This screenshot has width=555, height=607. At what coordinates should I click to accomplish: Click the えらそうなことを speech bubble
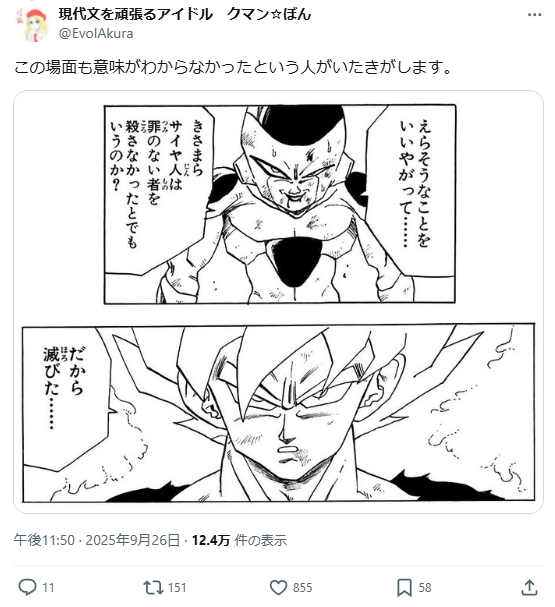coord(415,183)
